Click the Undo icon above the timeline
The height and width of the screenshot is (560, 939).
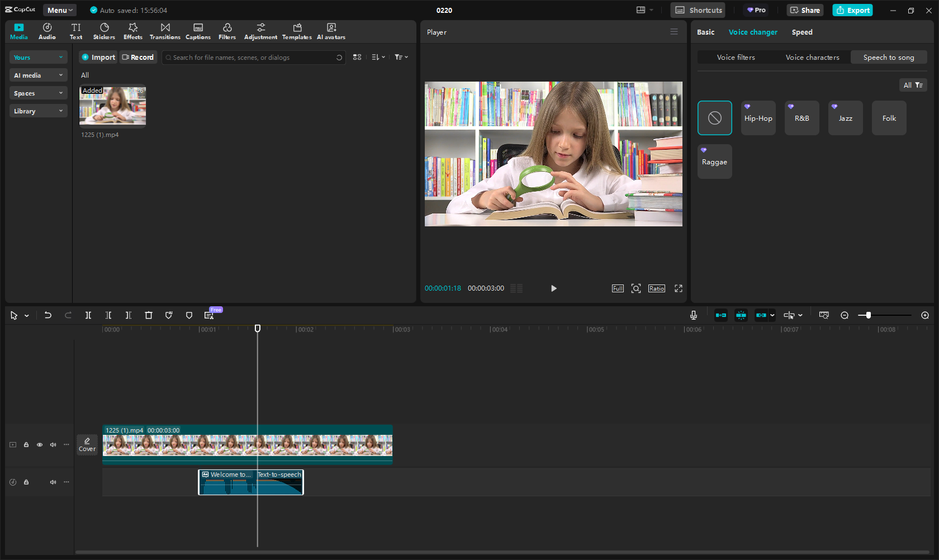pos(48,315)
